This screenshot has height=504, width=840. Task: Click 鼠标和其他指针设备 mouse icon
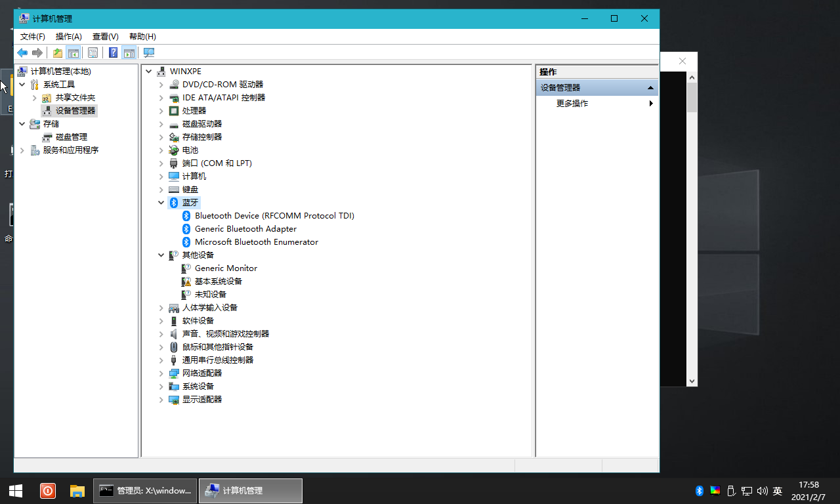pyautogui.click(x=173, y=346)
